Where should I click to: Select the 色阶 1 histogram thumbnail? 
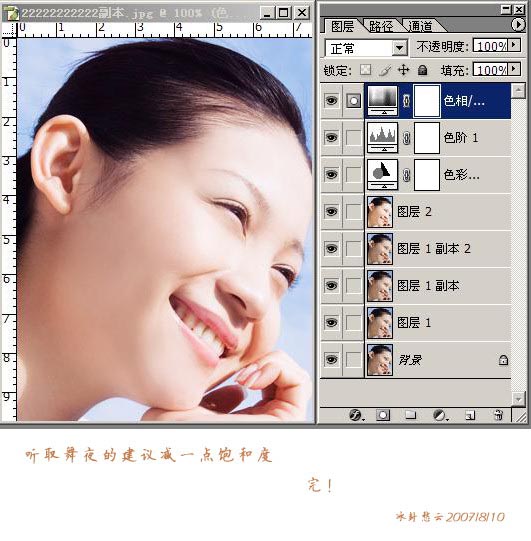coord(383,138)
